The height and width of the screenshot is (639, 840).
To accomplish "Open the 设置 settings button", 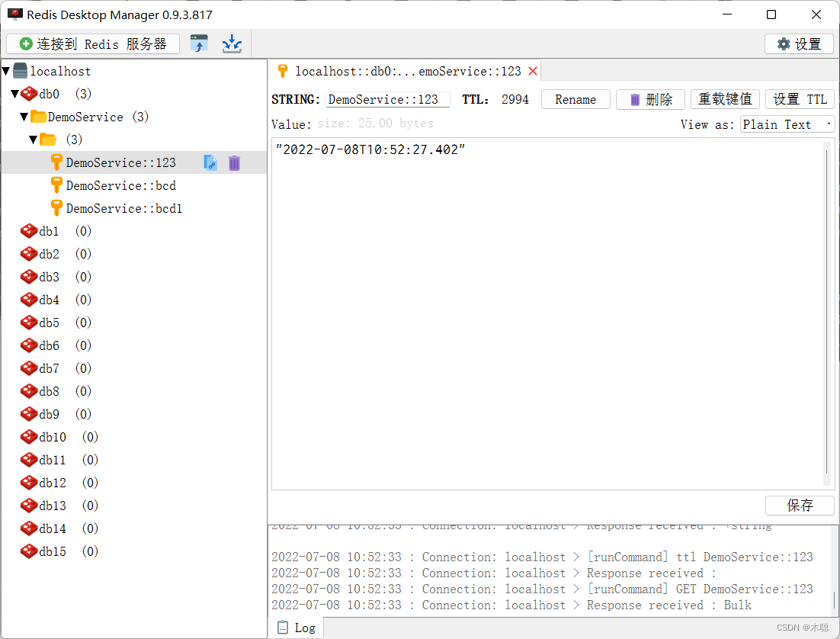I will pos(799,44).
